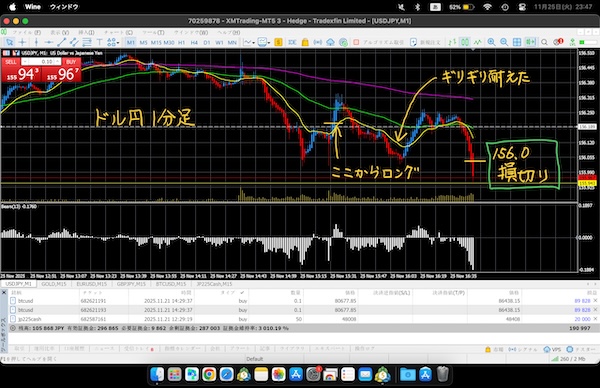Switch chart to MN timeframe
600x388 pixels.
232,42
